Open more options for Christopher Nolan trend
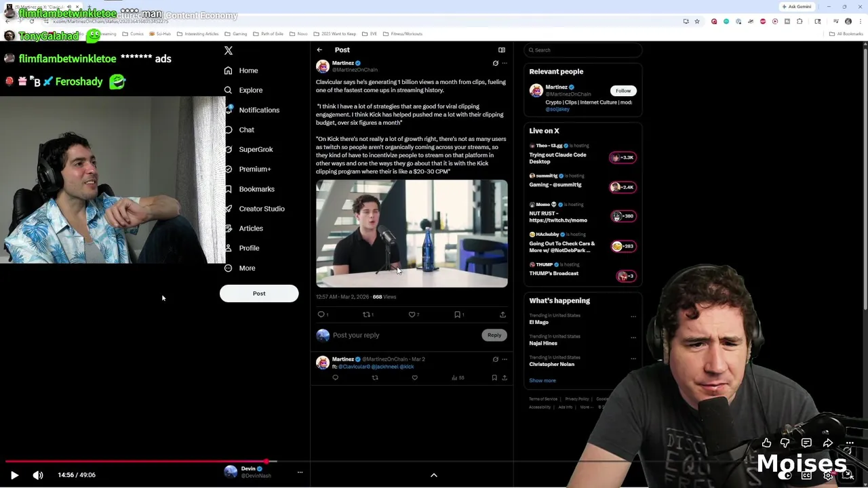 coord(633,358)
